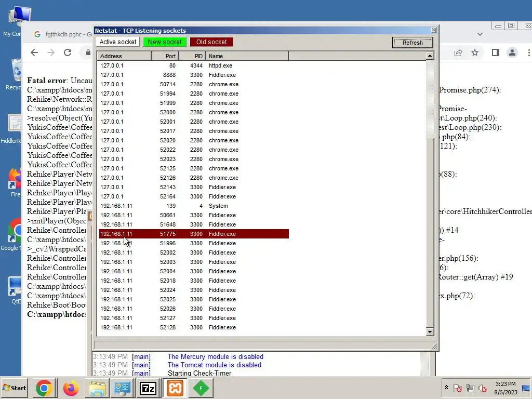
Task: Show hidden system tray icons
Action: point(446,388)
